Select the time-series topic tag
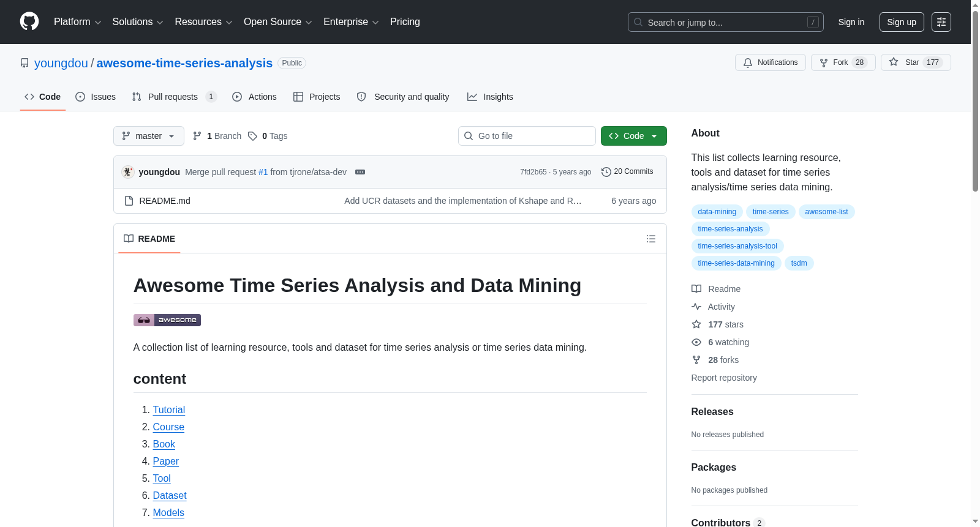This screenshot has height=527, width=980. pyautogui.click(x=771, y=212)
